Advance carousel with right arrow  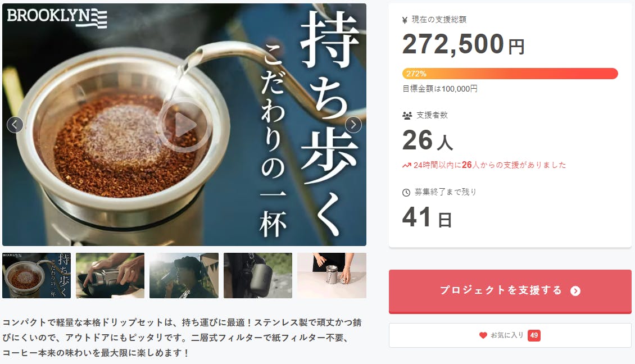(353, 125)
